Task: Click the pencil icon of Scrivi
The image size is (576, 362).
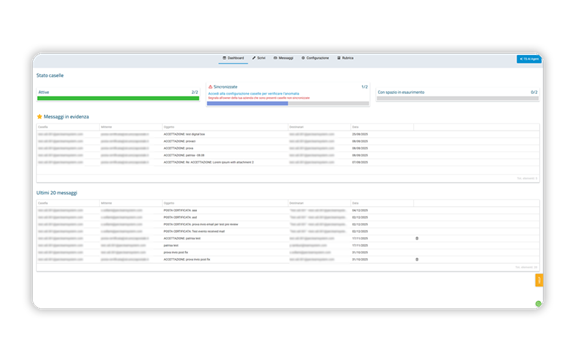Action: 254,58
